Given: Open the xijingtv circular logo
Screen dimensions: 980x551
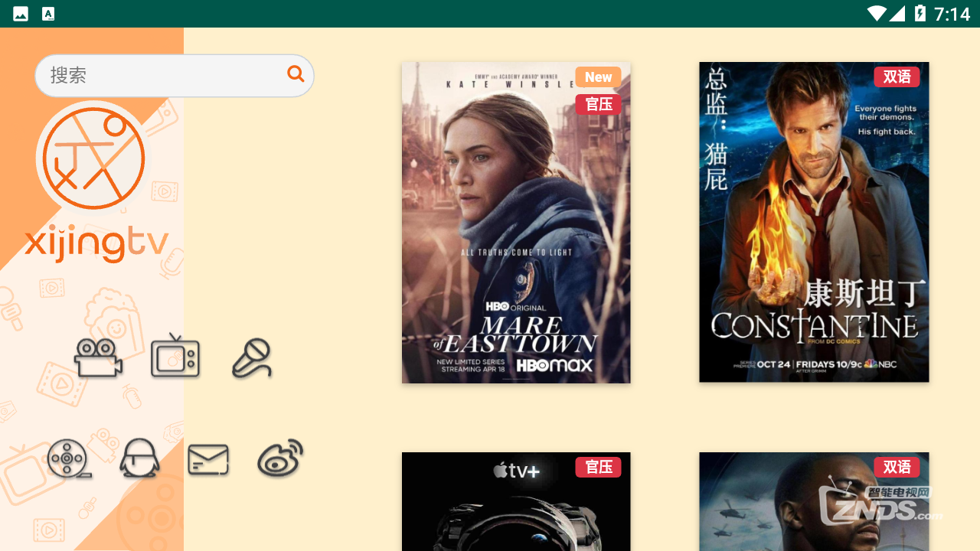Looking at the screenshot, I should click(93, 159).
